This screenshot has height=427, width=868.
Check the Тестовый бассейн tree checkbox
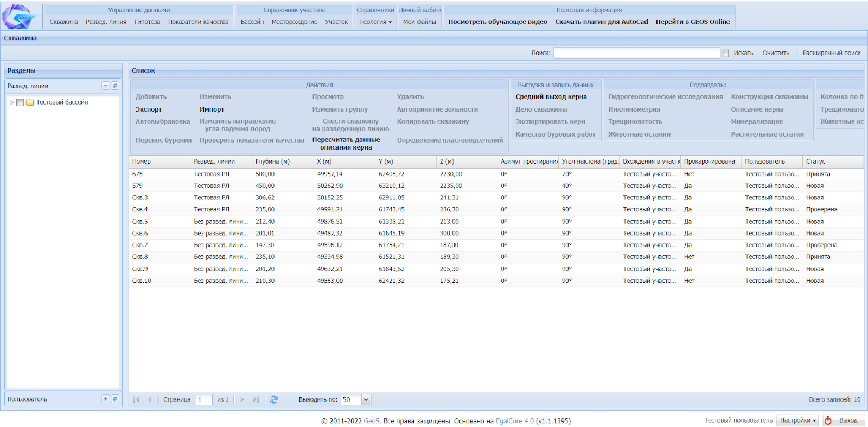(20, 102)
